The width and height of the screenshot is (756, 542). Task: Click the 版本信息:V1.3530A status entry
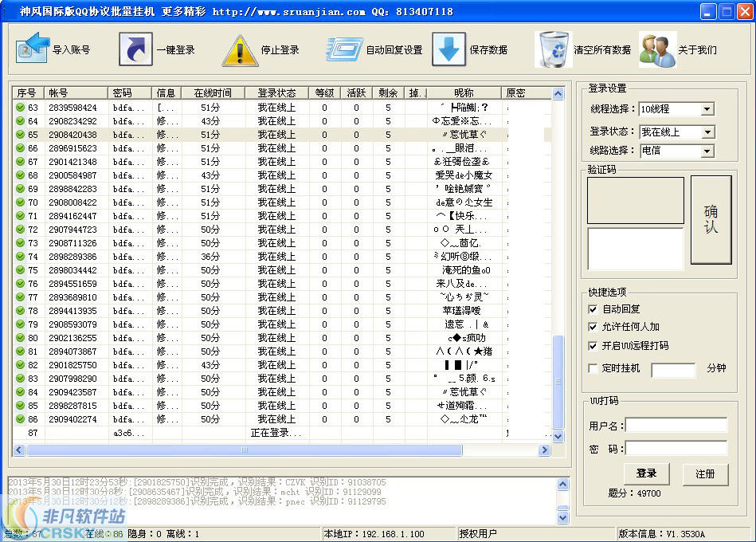coord(661,534)
